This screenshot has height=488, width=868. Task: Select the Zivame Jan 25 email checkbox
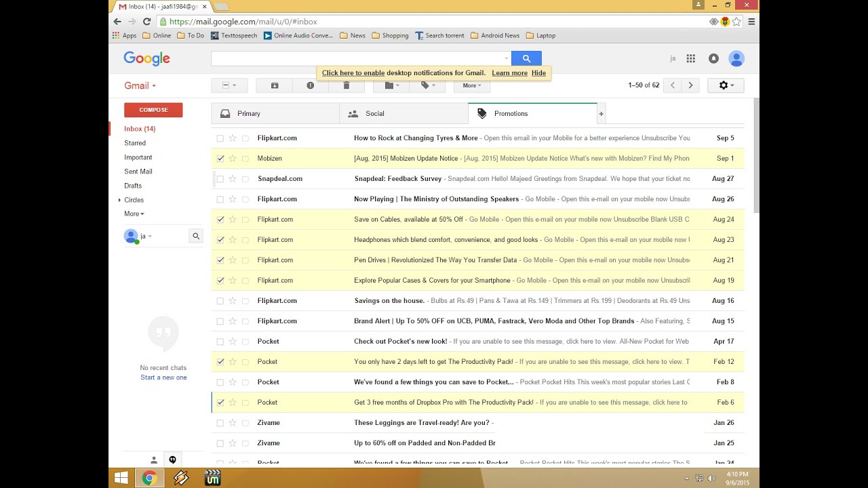tap(220, 443)
